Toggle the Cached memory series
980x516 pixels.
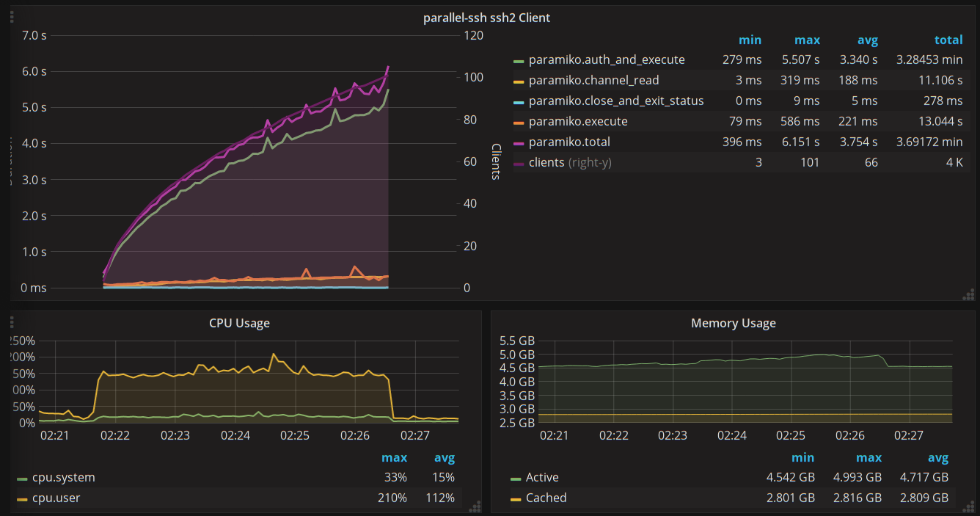pos(546,498)
